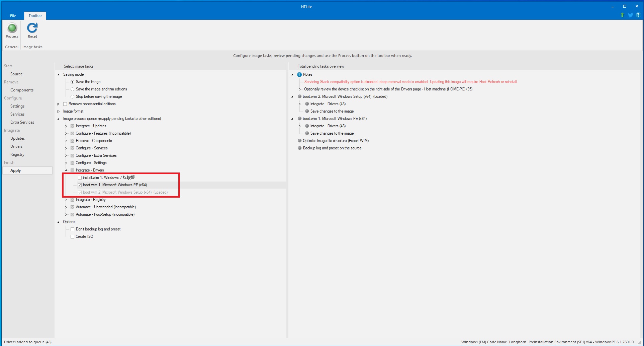The image size is (644, 346).
Task: Expand Configure - Services queue node
Action: click(66, 148)
